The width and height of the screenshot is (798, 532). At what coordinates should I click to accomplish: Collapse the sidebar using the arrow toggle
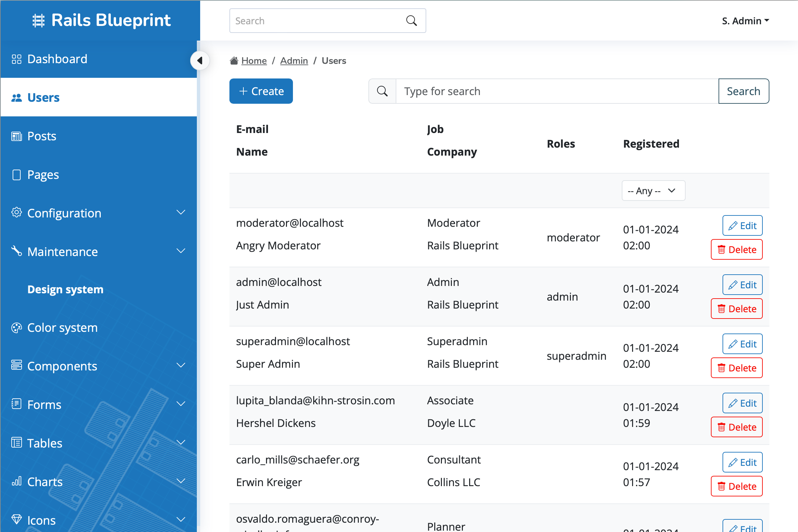tap(200, 61)
